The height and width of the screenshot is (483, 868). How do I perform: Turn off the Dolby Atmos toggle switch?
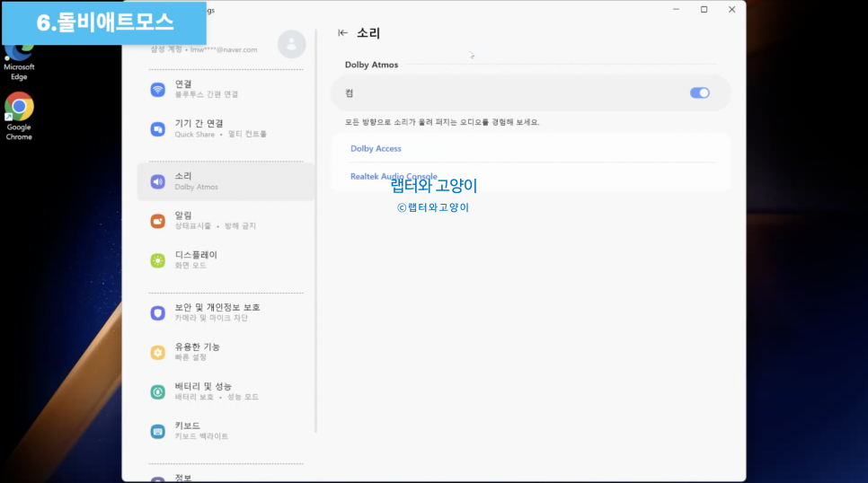coord(700,93)
